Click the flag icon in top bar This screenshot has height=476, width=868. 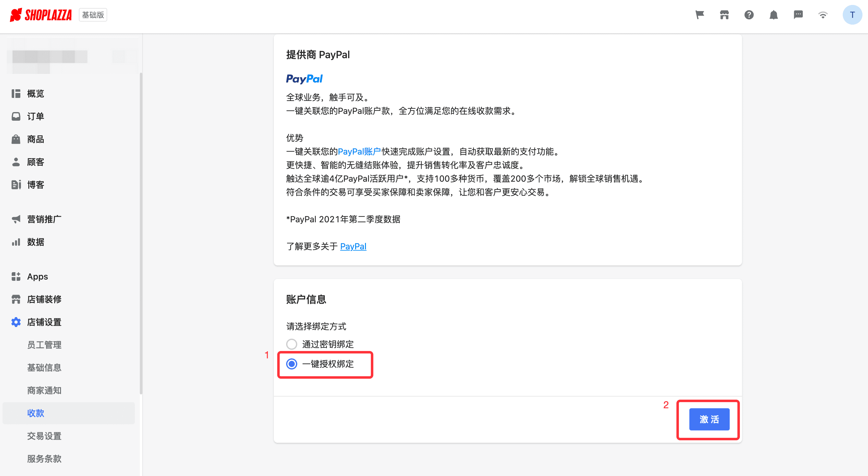tap(700, 15)
